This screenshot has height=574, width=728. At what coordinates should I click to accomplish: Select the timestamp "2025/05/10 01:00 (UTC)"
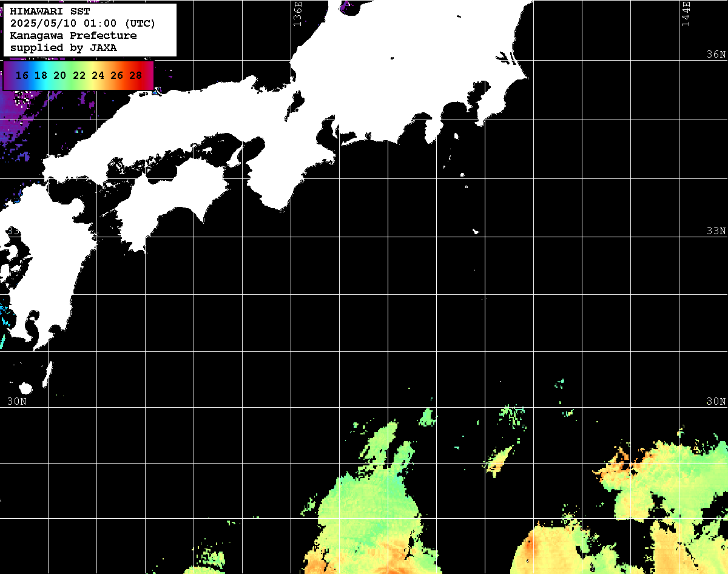pos(83,24)
